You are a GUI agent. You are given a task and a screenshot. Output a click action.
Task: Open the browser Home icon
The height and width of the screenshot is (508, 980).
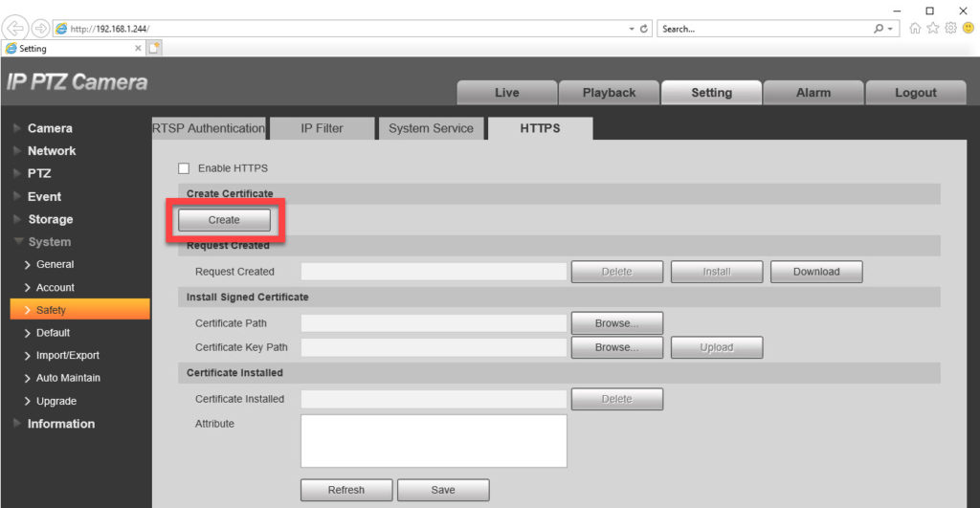916,29
